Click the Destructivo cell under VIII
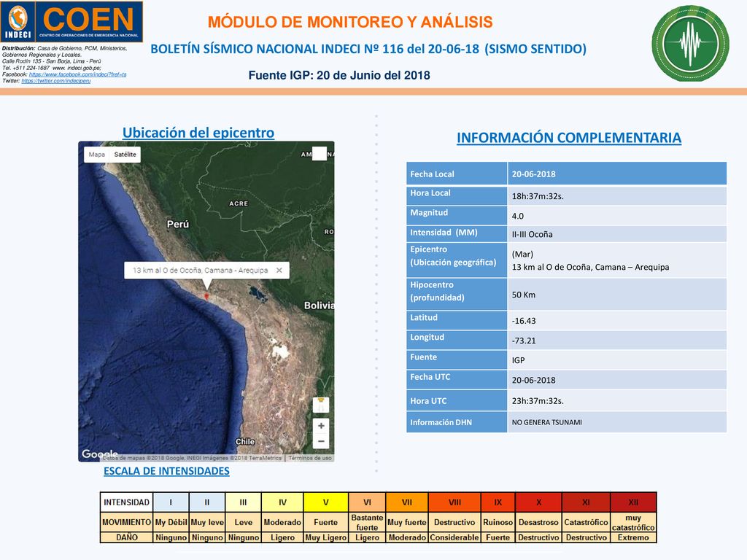Screen dimensions: 747x560 [454, 522]
